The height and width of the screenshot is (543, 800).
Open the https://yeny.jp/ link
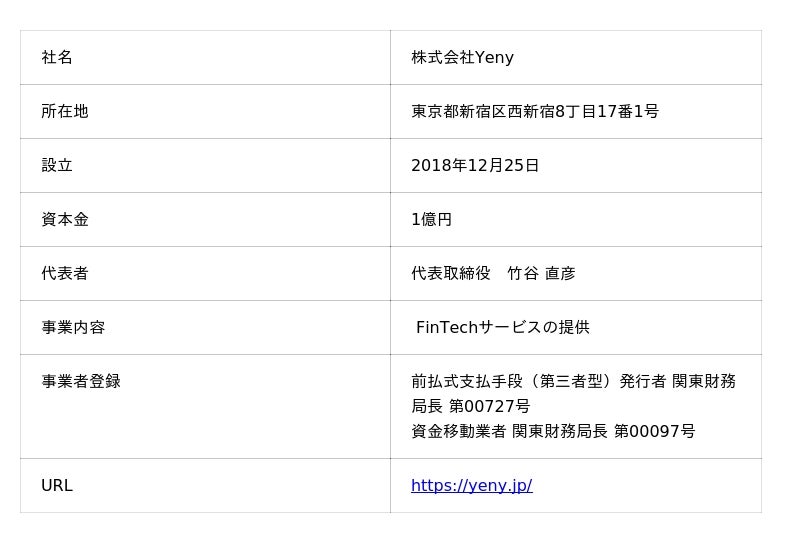pyautogui.click(x=471, y=486)
